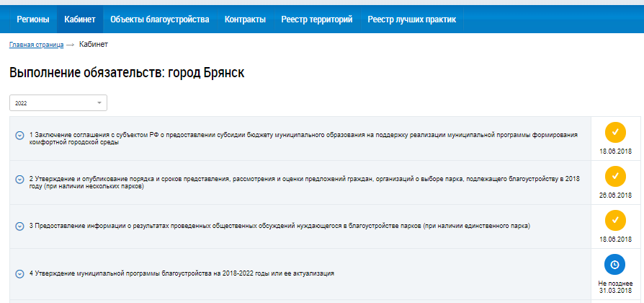This screenshot has width=644, height=303.
Task: Switch to the Кабинет tab
Action: (x=79, y=19)
